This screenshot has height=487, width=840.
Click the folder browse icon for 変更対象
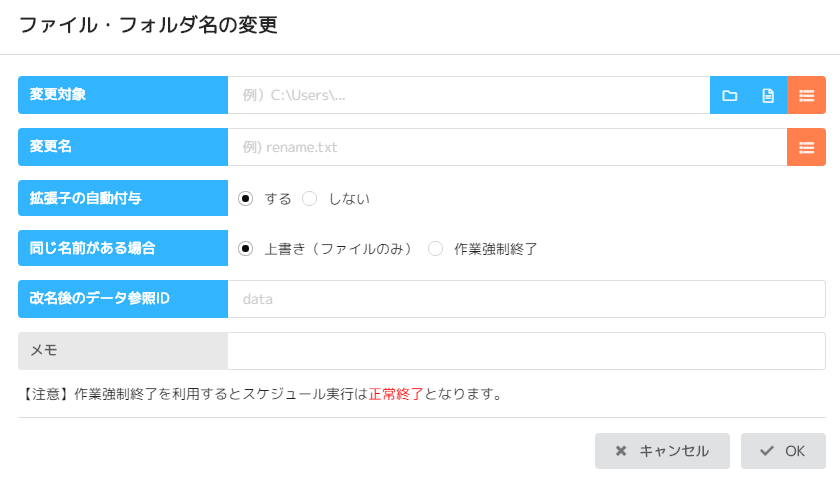pos(730,95)
